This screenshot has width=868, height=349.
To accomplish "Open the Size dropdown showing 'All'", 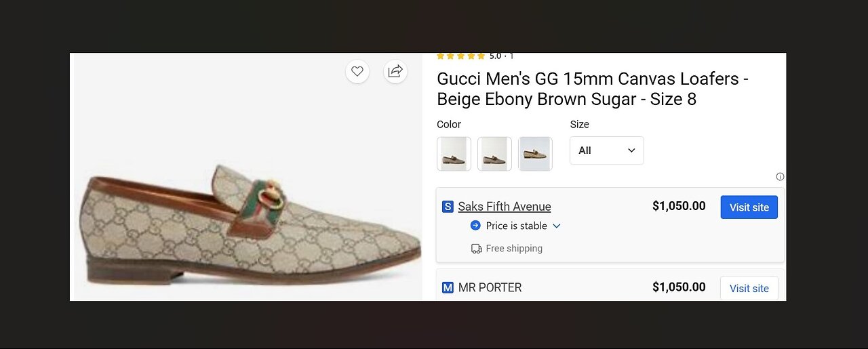I will click(x=606, y=150).
